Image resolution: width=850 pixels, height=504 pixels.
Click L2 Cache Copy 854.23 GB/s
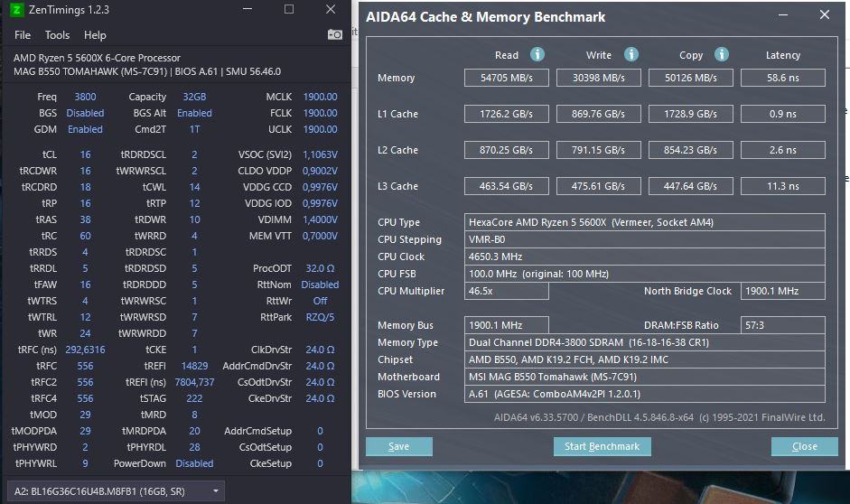(x=691, y=150)
